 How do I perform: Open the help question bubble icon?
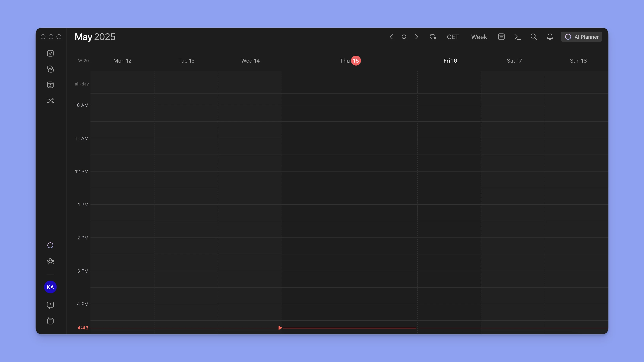tap(50, 305)
